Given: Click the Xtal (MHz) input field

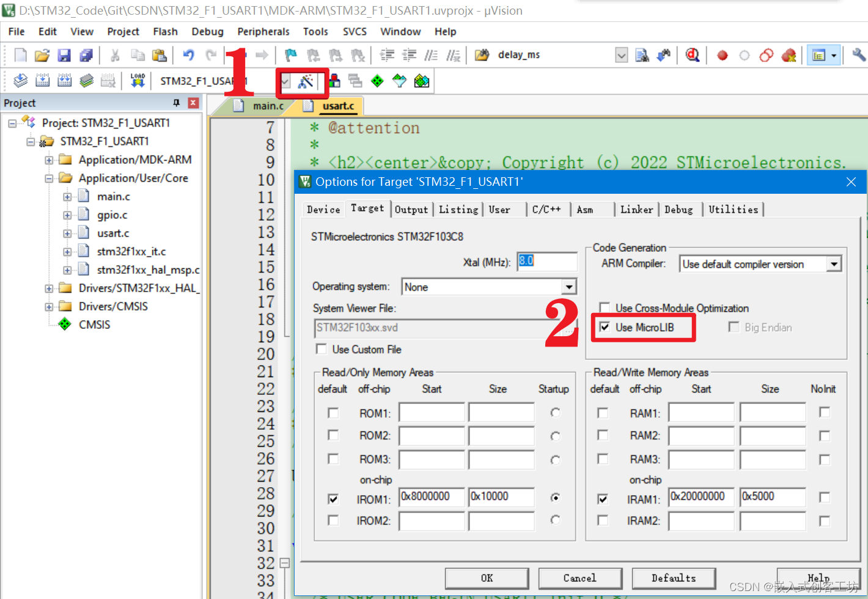Looking at the screenshot, I should [x=546, y=262].
